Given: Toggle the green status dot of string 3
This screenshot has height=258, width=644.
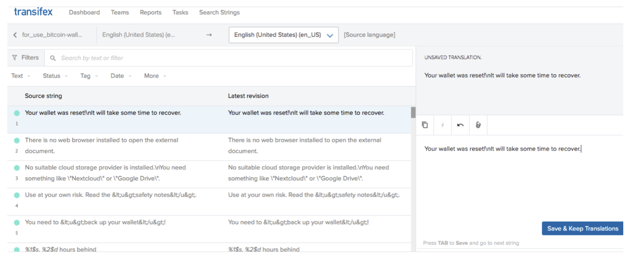Looking at the screenshot, I should pos(17,168).
